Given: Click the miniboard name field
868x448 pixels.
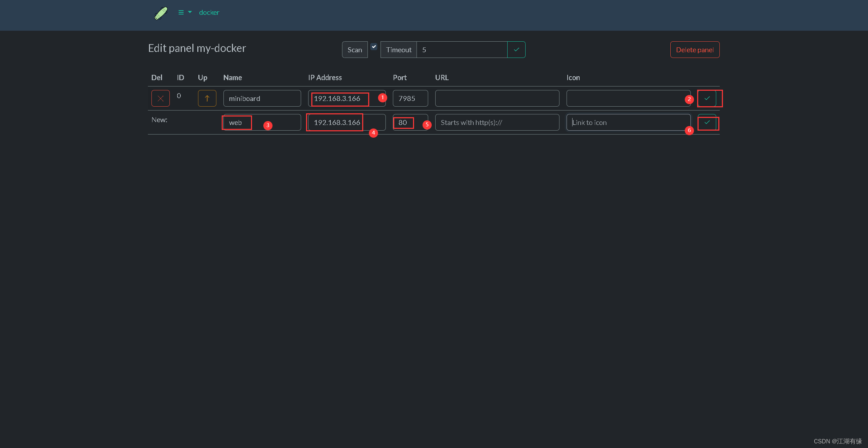Looking at the screenshot, I should tap(262, 98).
